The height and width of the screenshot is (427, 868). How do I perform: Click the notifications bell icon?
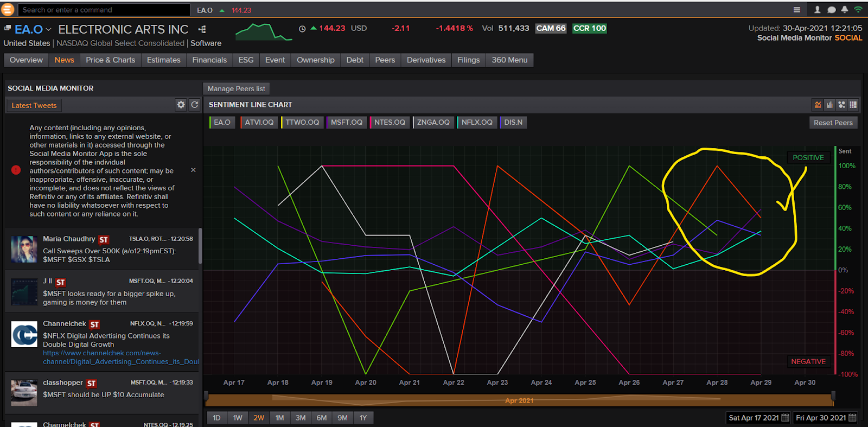(844, 10)
